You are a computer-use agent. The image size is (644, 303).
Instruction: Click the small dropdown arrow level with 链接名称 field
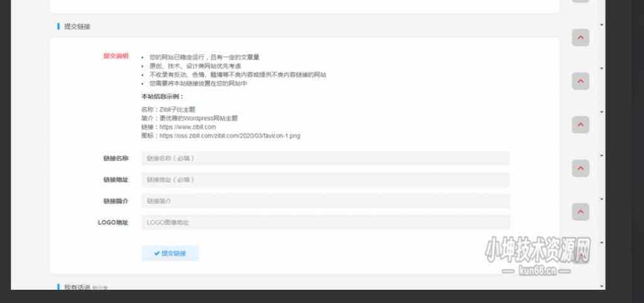point(602,156)
